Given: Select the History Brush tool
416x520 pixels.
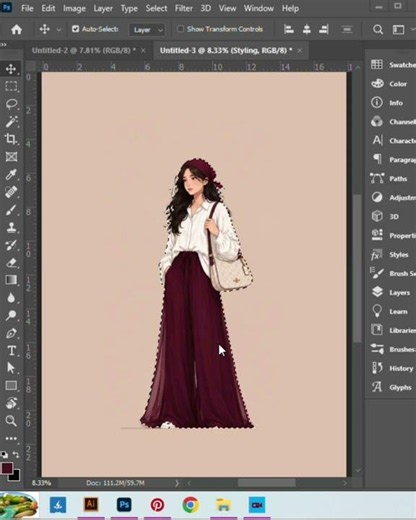Looking at the screenshot, I should 11,245.
